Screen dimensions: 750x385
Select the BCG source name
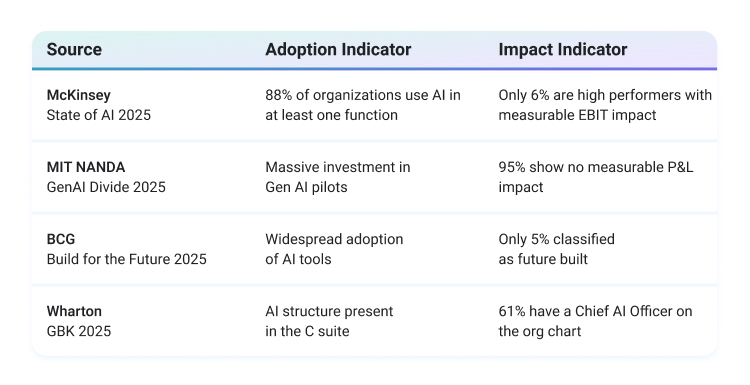[x=61, y=239]
